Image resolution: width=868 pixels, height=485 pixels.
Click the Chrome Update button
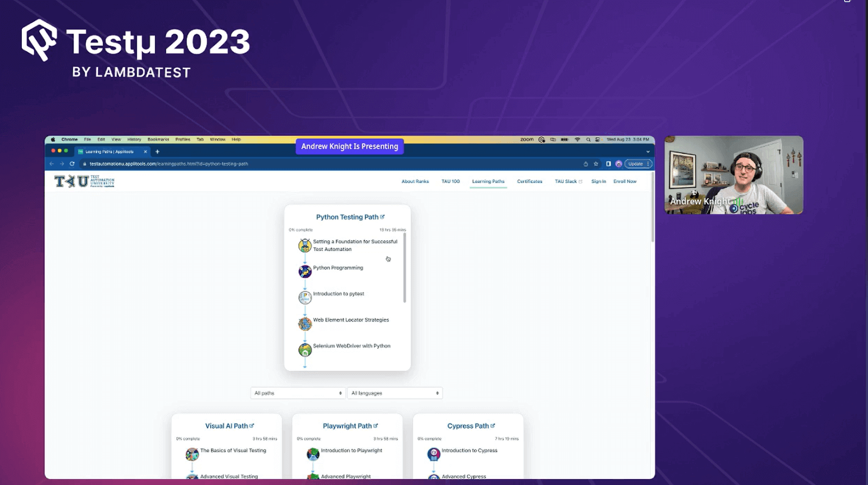click(x=638, y=164)
